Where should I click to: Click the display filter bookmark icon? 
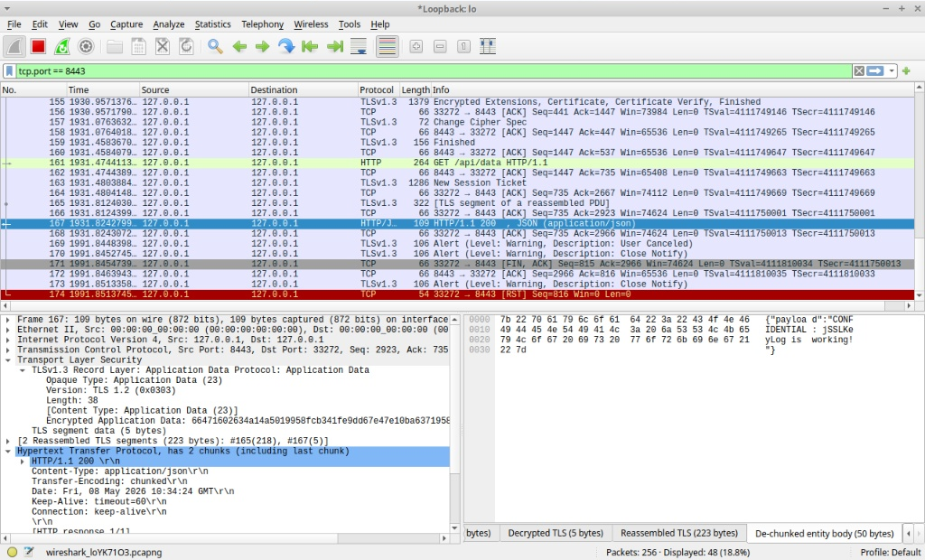tap(9, 70)
